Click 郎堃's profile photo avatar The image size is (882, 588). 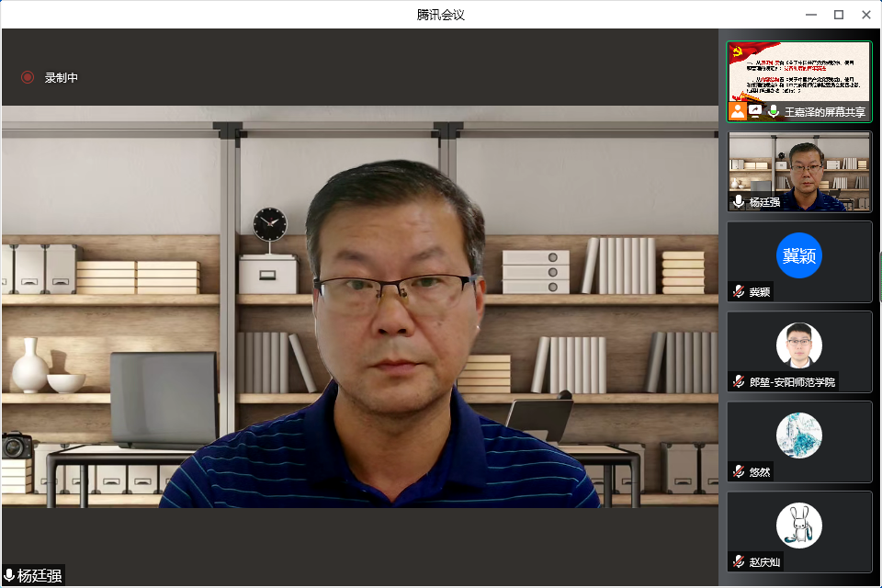[x=799, y=345]
